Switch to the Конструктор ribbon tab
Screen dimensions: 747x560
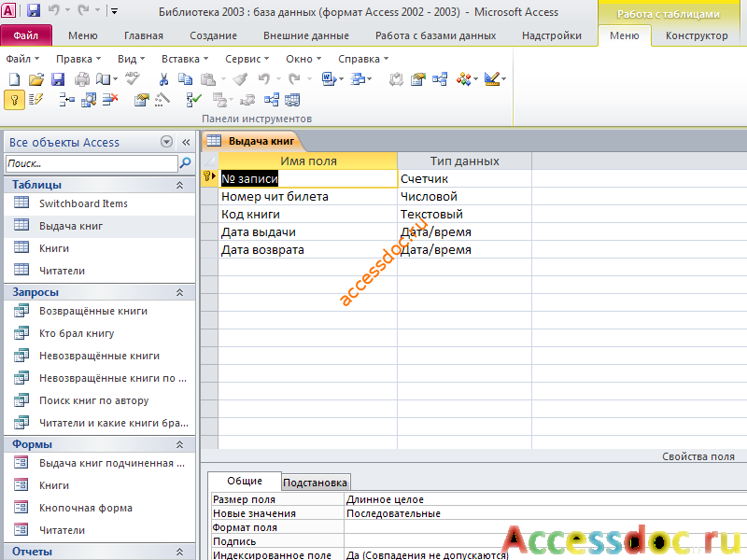[697, 35]
